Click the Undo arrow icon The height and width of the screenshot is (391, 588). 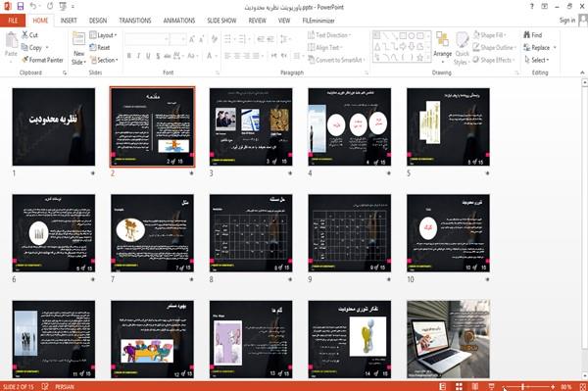pos(33,6)
